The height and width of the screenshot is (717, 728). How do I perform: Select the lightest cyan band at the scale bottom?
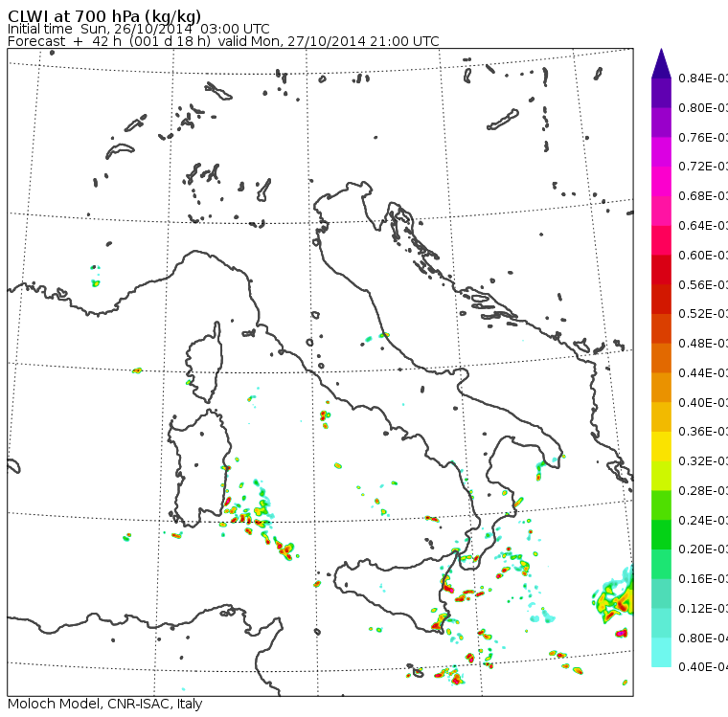click(x=661, y=653)
